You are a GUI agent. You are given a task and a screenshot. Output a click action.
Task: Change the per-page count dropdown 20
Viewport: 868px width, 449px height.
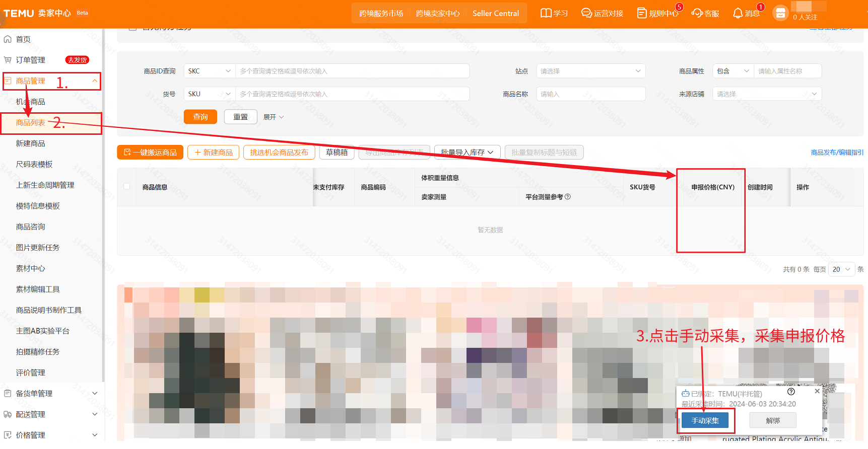click(x=842, y=269)
